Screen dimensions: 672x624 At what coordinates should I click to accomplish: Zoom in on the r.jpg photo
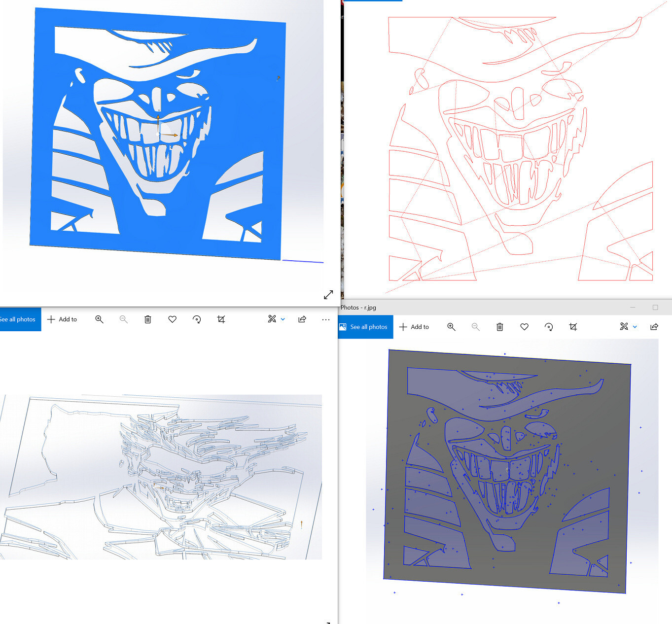pos(451,327)
